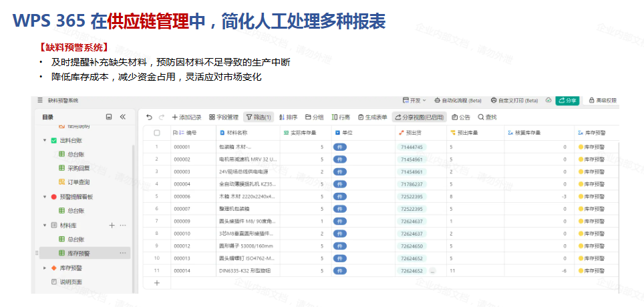
Task: Add a new sheet with the plus icon in 材料库
Action: tap(112, 226)
